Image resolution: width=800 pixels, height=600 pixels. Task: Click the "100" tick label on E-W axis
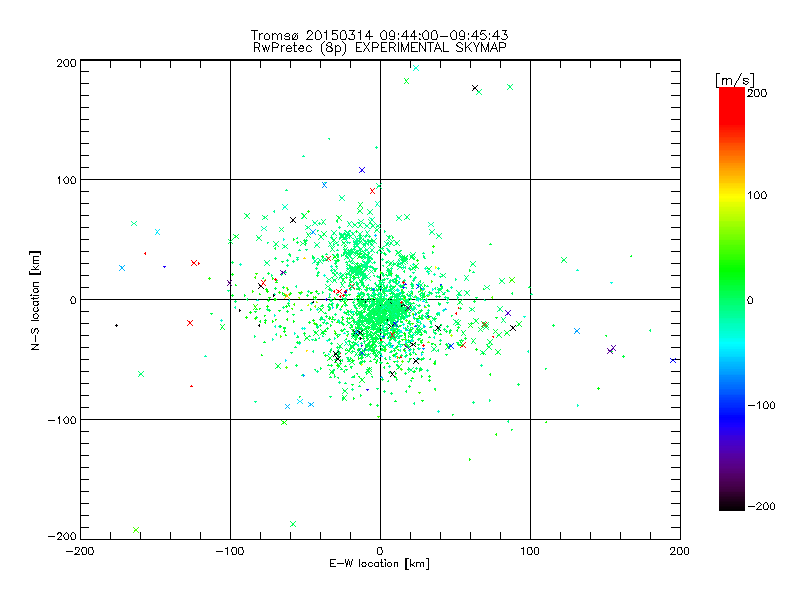pos(530,552)
